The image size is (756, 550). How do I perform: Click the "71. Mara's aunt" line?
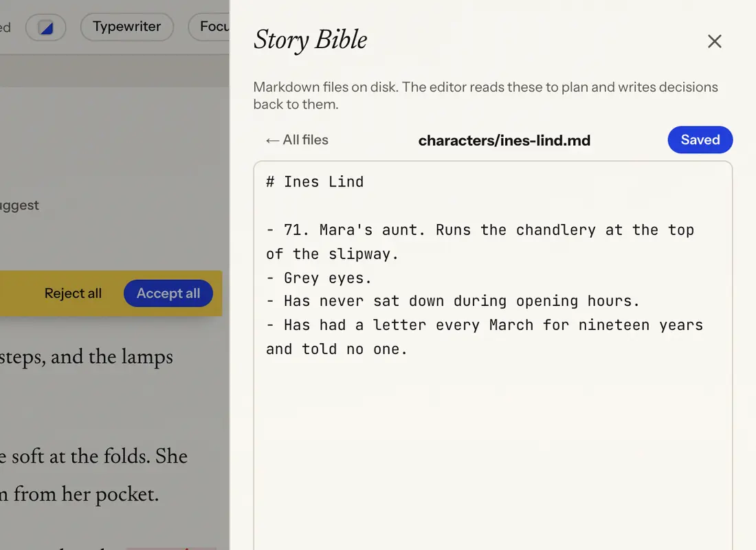(x=480, y=242)
